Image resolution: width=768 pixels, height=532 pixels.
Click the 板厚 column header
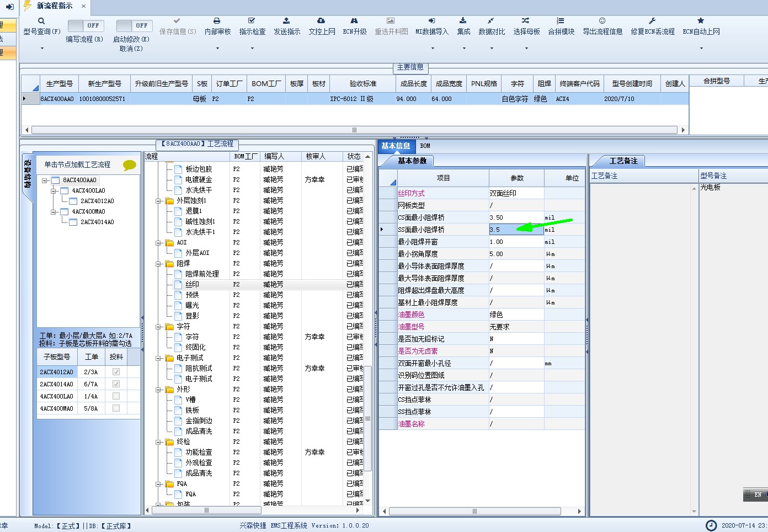297,84
